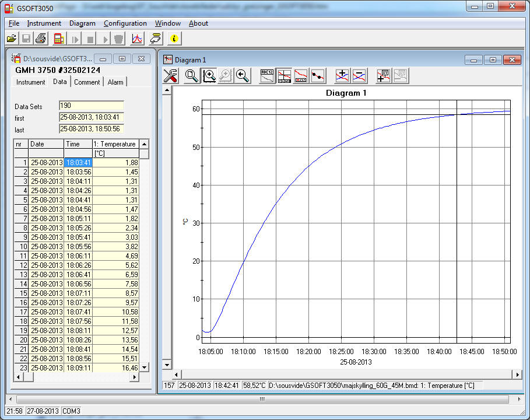Click the 58,52°C cursor value in status

click(x=254, y=386)
